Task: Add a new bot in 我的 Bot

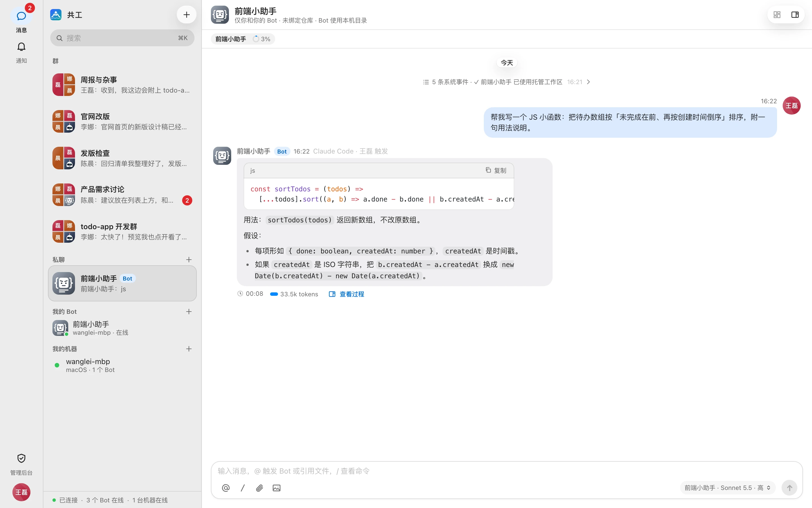Action: [189, 312]
